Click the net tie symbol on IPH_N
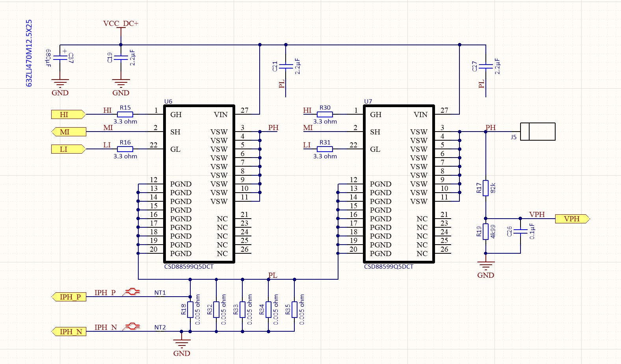The width and height of the screenshot is (621, 364). pyautogui.click(x=131, y=327)
